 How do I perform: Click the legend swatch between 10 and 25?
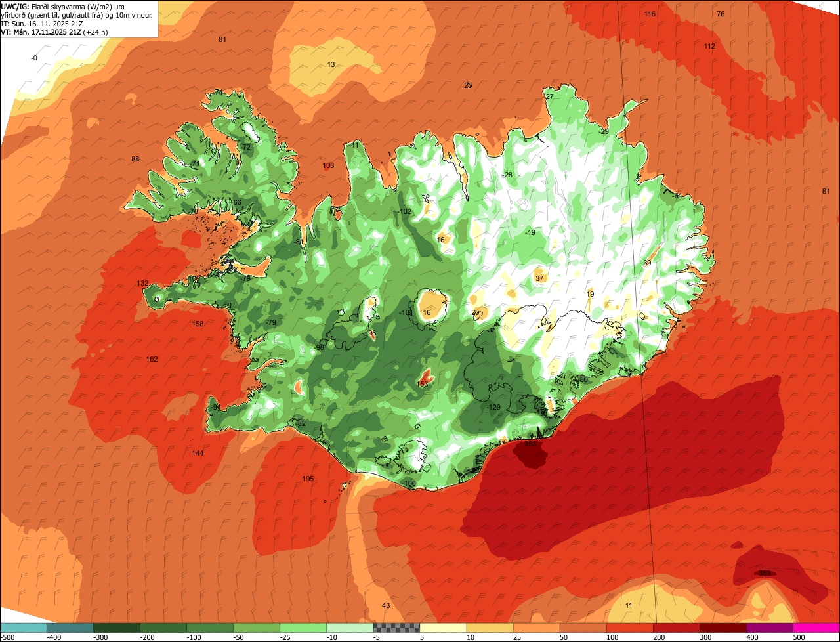pyautogui.click(x=489, y=628)
